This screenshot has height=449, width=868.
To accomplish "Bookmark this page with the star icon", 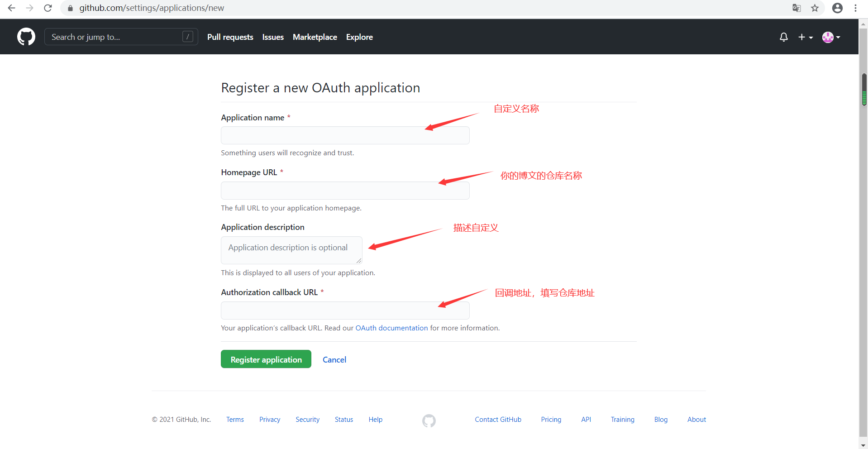I will pyautogui.click(x=815, y=8).
